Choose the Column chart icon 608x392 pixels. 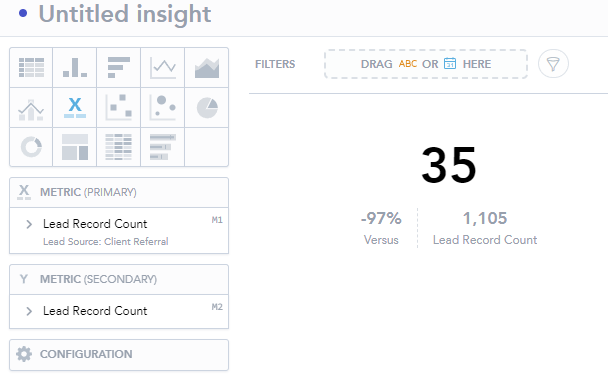[75, 67]
